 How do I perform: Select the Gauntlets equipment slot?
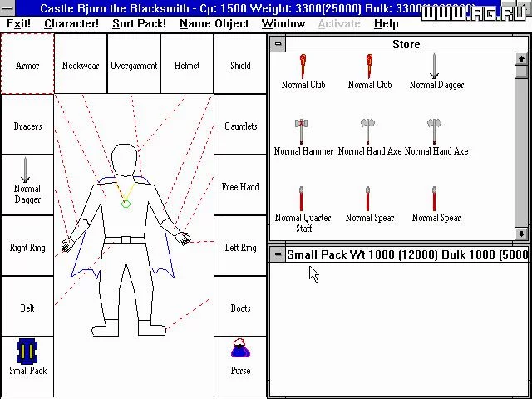240,125
